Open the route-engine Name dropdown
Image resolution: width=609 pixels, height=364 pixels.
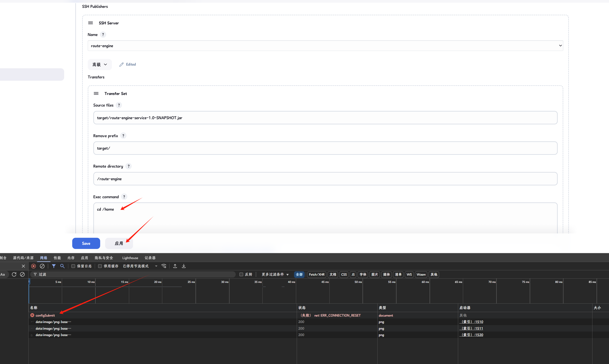pos(325,46)
